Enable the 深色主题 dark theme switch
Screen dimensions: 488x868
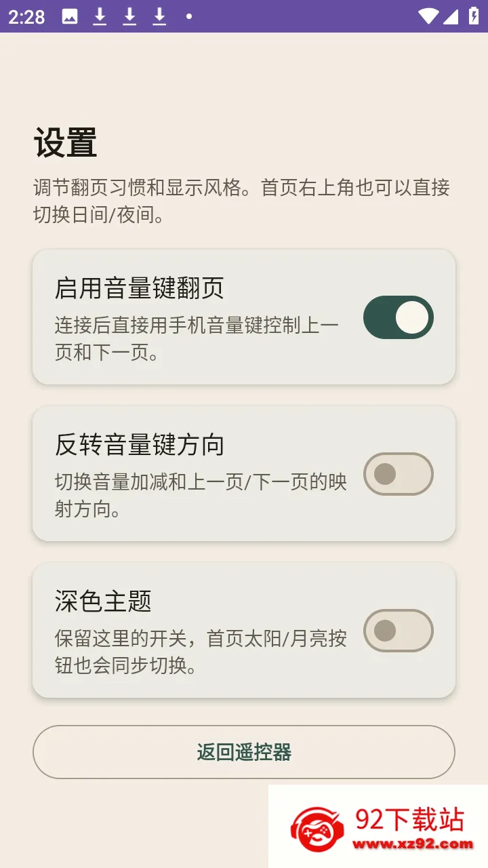tap(399, 631)
